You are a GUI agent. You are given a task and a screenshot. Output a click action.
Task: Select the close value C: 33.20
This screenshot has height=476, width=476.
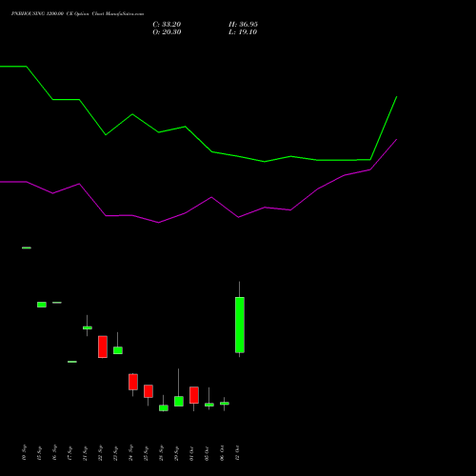coord(167,25)
